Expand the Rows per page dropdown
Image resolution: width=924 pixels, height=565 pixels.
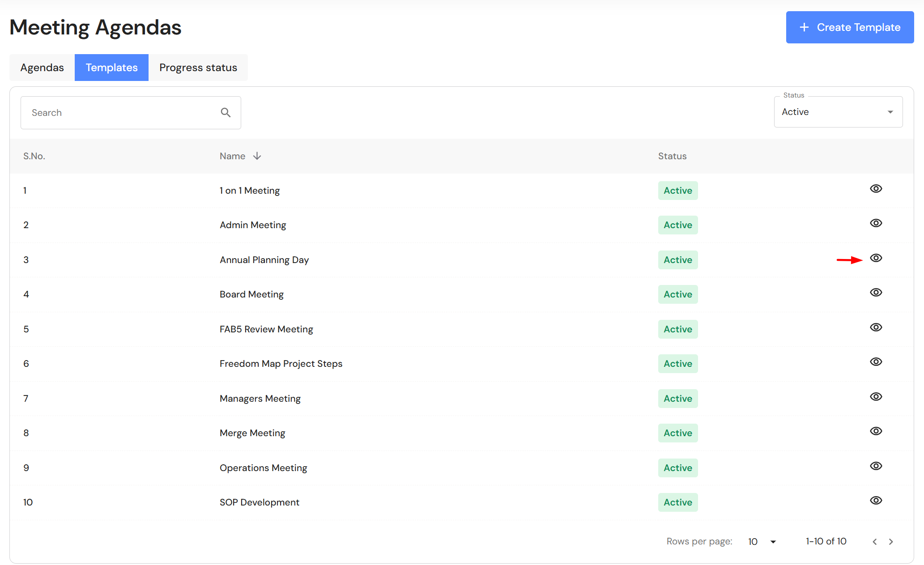762,542
